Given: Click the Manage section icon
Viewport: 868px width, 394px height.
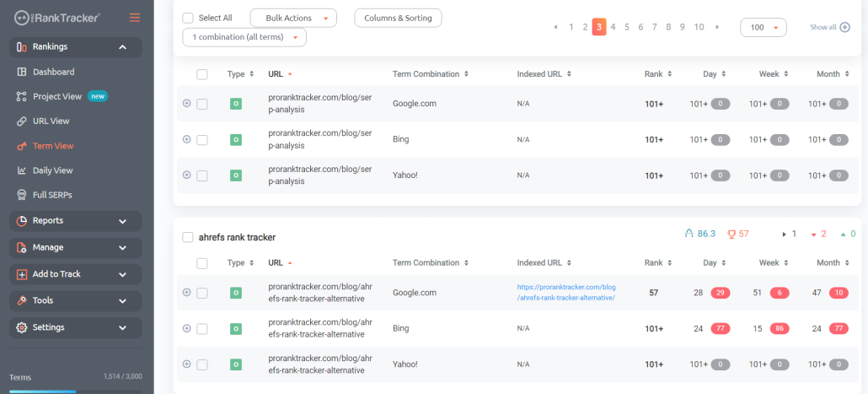Looking at the screenshot, I should 22,247.
